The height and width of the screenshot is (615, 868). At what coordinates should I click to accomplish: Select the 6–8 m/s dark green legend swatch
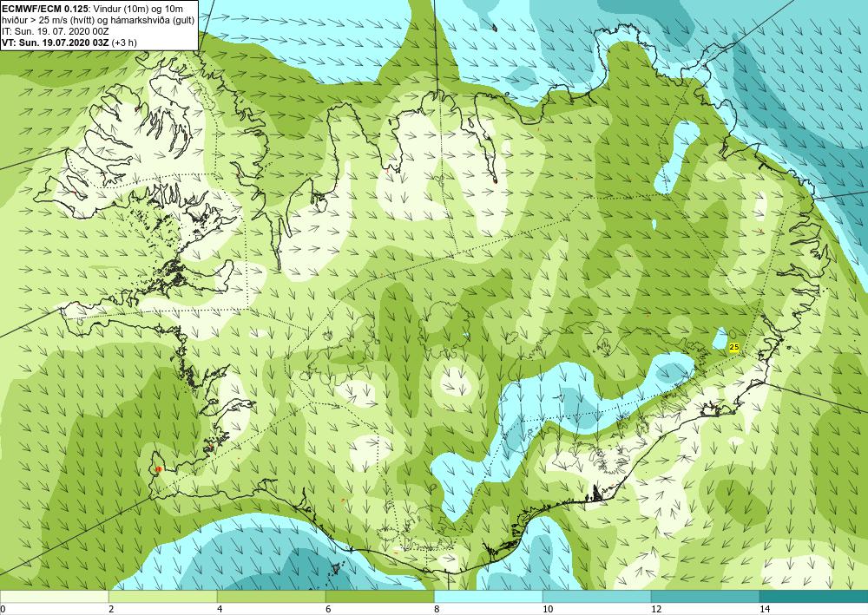coord(380,597)
